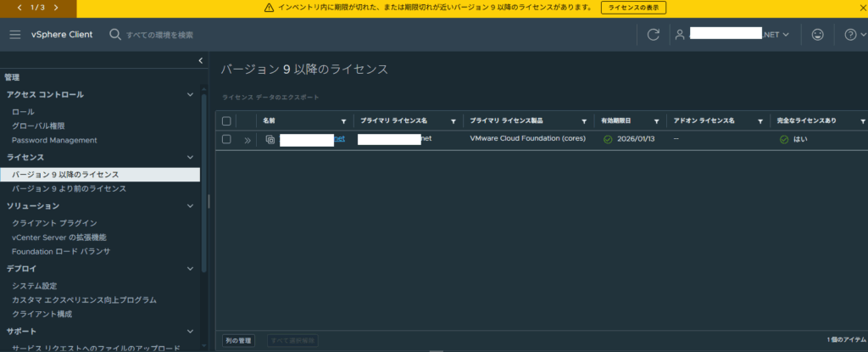
Task: Select the first license row checkbox
Action: (226, 139)
